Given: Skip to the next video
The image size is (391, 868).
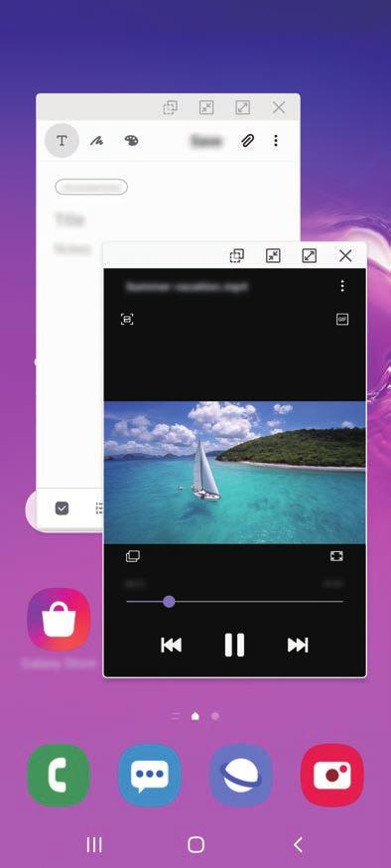Looking at the screenshot, I should point(298,645).
